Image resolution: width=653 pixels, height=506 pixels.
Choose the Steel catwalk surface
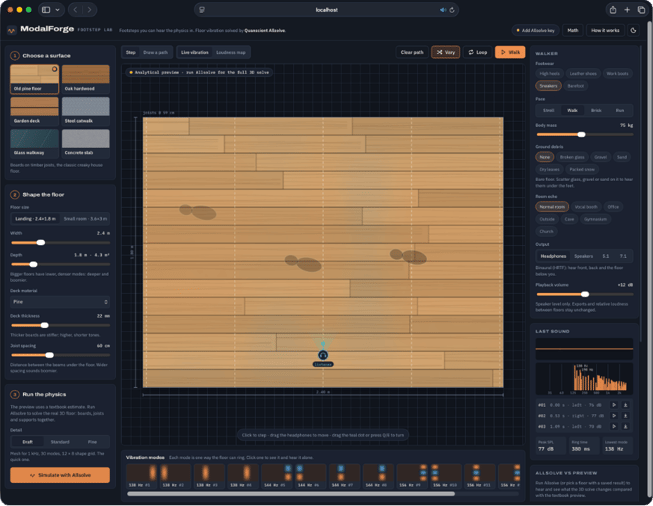85,111
